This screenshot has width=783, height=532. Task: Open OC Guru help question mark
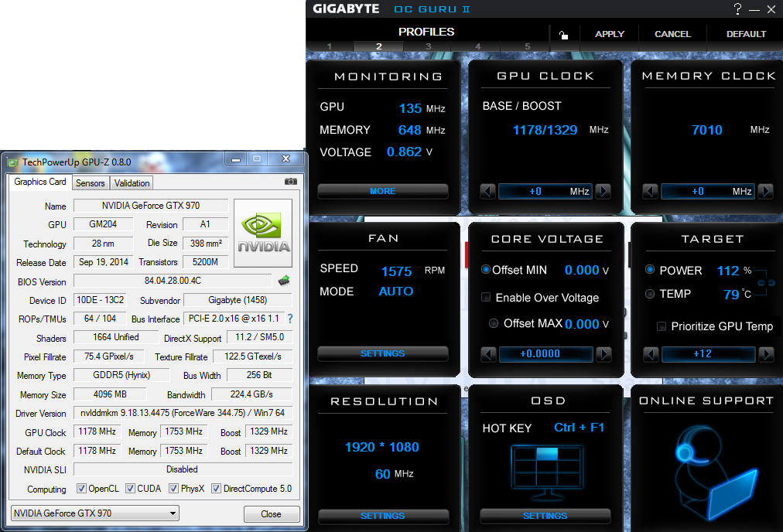coord(737,9)
